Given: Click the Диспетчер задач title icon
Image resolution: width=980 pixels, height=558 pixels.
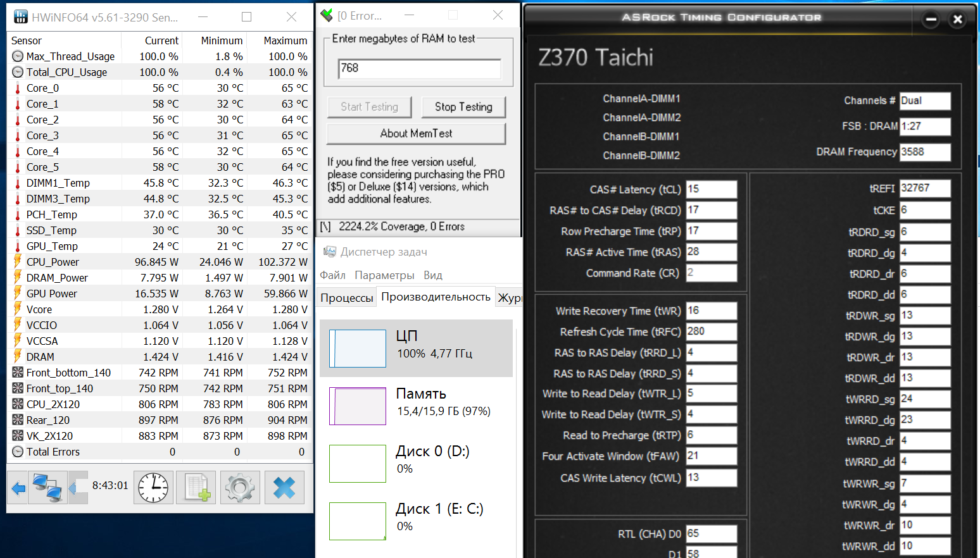Looking at the screenshot, I should [330, 252].
